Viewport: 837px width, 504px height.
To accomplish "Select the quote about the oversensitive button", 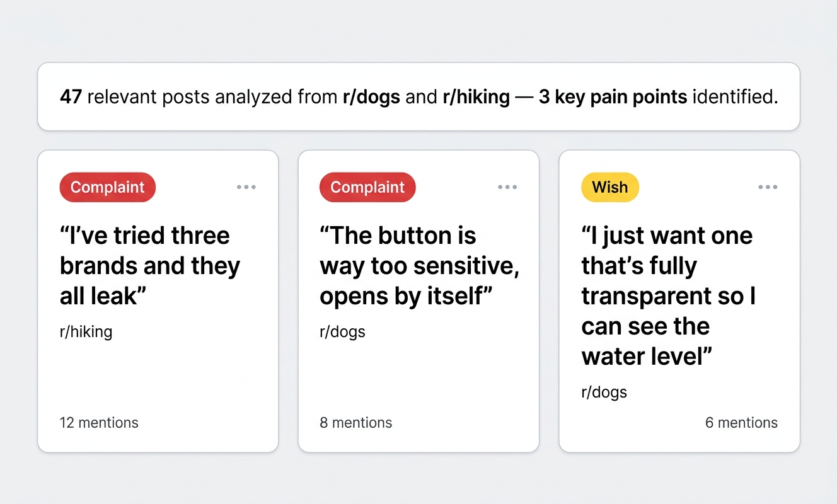I will pos(418,265).
